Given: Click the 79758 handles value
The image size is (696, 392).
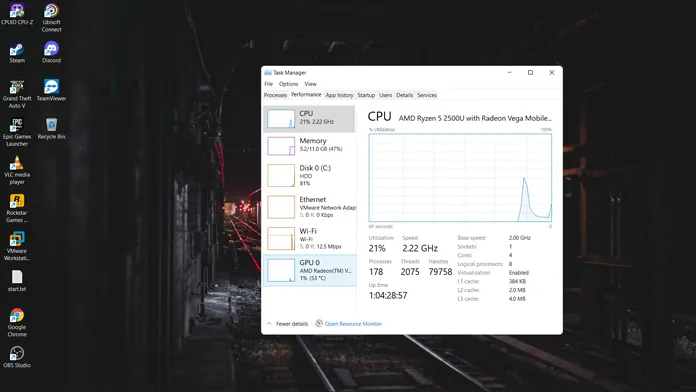Looking at the screenshot, I should click(440, 272).
